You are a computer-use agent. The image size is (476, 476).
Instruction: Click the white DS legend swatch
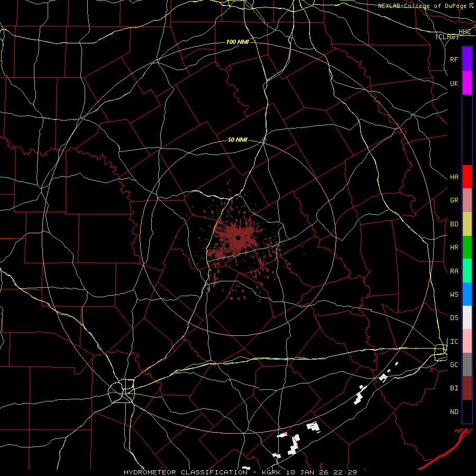[x=467, y=317]
